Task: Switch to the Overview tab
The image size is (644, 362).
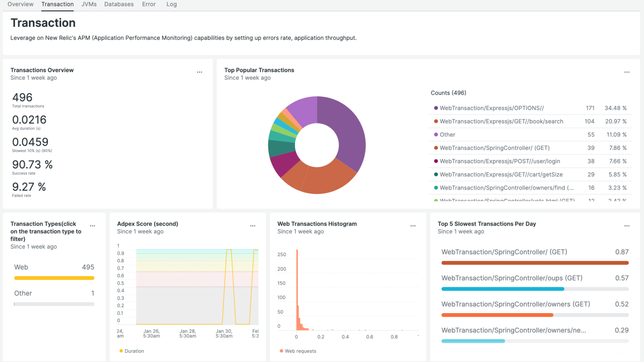Action: (20, 4)
